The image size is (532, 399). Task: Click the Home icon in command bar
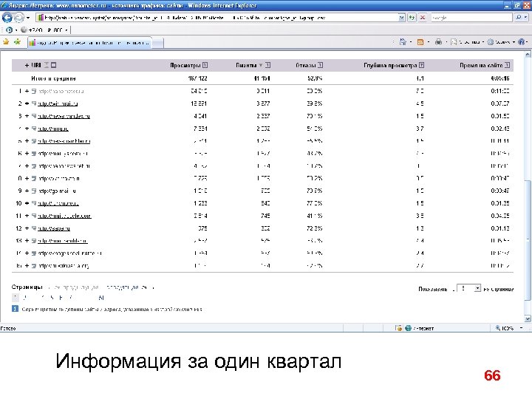click(x=403, y=42)
